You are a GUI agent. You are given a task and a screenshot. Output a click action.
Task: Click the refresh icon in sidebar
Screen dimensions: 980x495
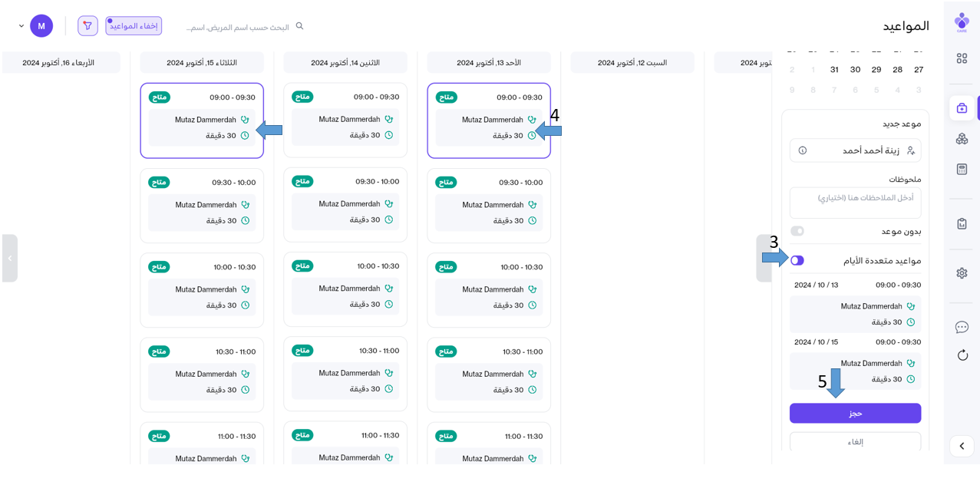[x=962, y=355]
